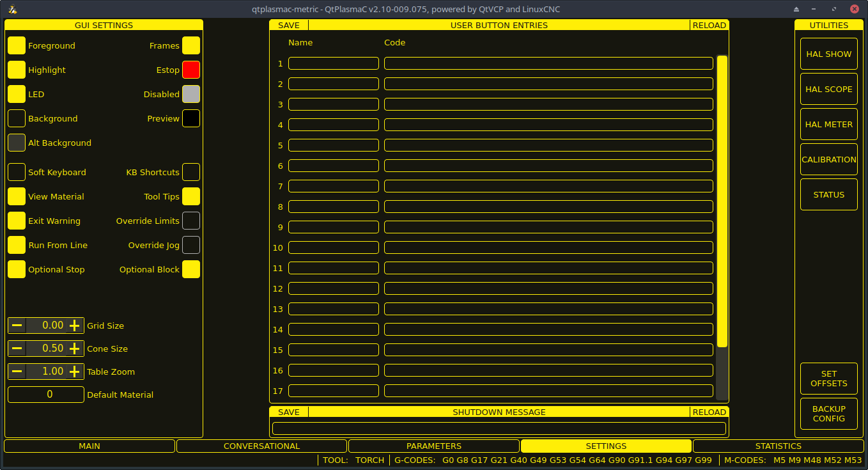Turn off Tool Tips
The image size is (868, 470).
coord(191,196)
